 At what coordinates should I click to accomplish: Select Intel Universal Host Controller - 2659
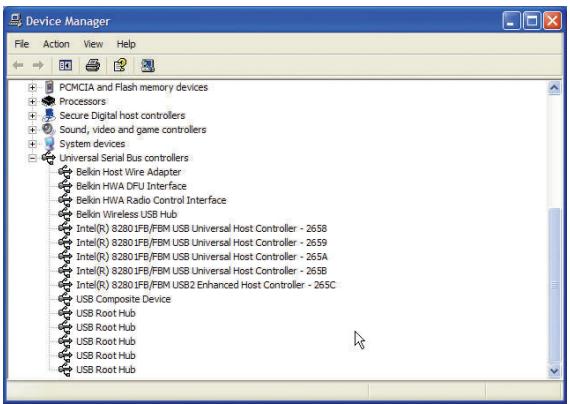[x=201, y=242]
